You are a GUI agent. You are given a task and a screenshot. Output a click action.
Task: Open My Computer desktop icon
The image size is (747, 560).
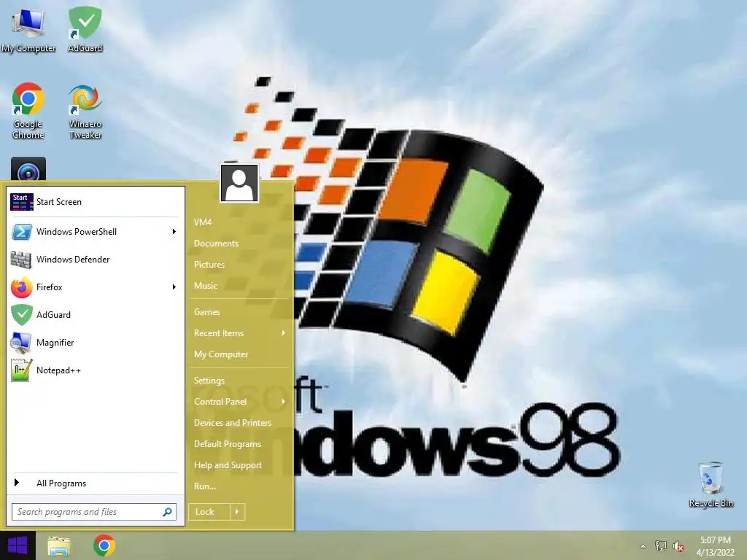[x=28, y=28]
